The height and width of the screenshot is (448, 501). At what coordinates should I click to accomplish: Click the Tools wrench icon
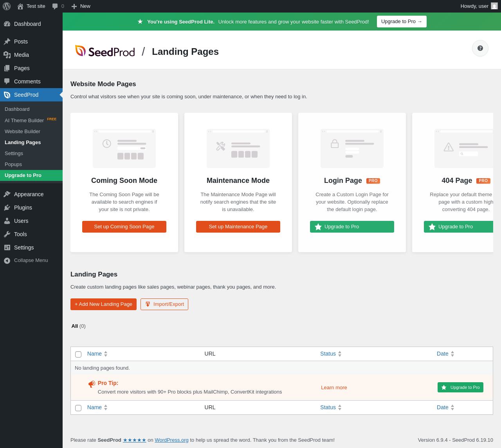click(x=7, y=234)
